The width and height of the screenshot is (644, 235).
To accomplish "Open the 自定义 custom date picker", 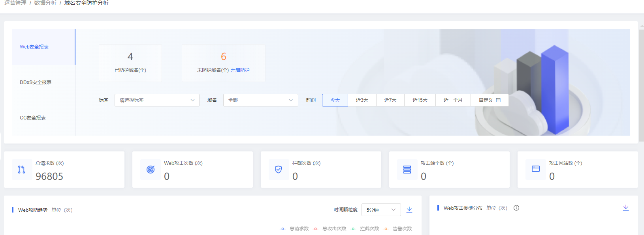I will [x=489, y=100].
